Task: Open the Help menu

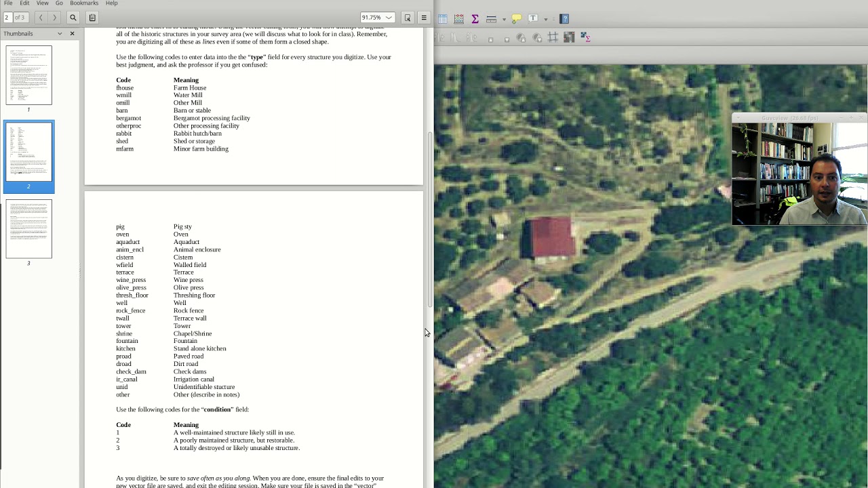Action: 111,3
